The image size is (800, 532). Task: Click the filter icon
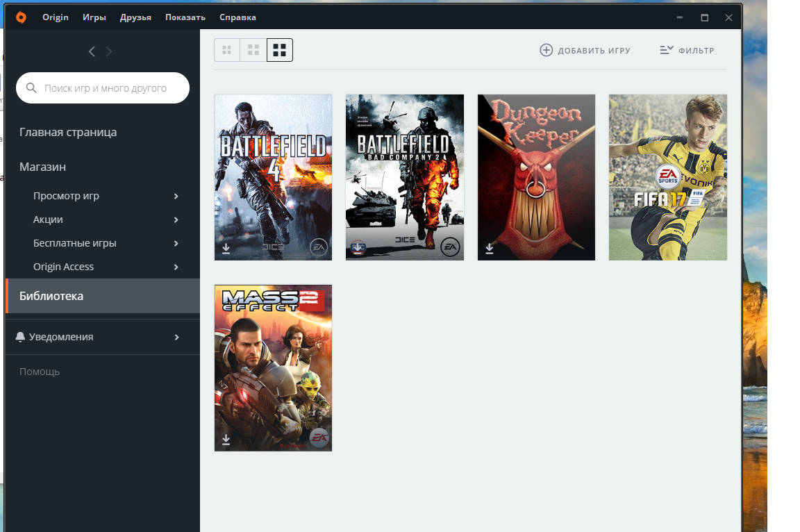tap(667, 50)
